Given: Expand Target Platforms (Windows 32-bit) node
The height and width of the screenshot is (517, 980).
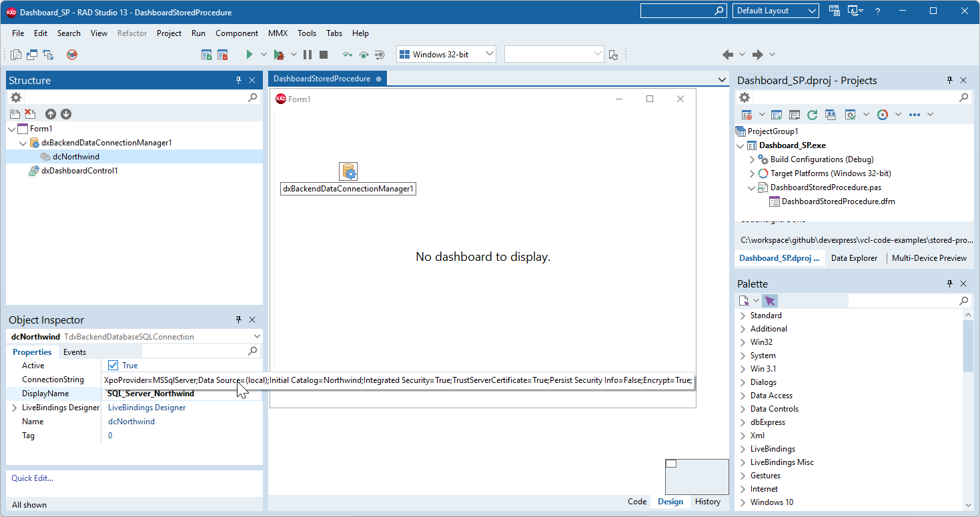Looking at the screenshot, I should (x=752, y=173).
